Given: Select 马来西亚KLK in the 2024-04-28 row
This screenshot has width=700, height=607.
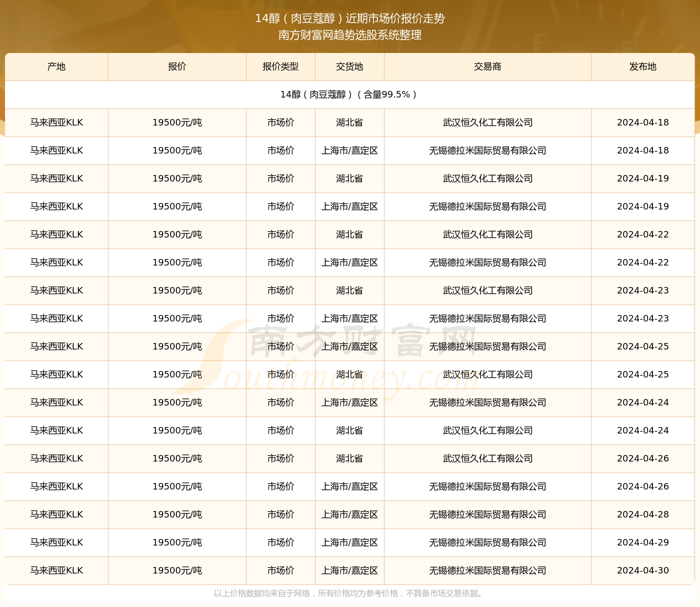Looking at the screenshot, I should pos(56,514).
